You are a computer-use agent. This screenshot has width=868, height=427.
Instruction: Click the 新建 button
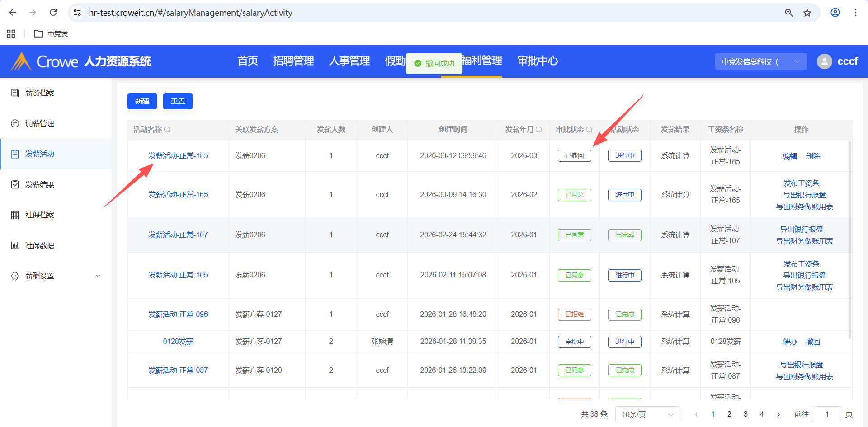[142, 101]
